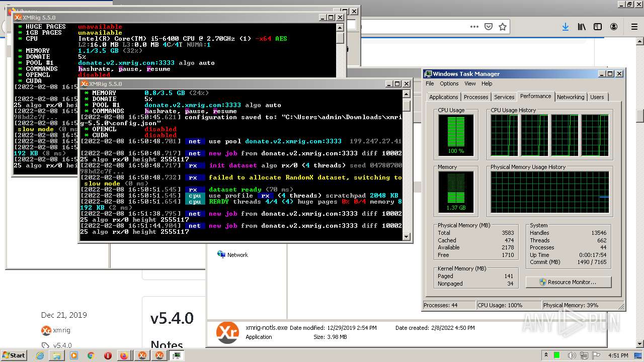644x362 pixels.
Task: Click Physical Memory Usage History graph
Action: 550,192
